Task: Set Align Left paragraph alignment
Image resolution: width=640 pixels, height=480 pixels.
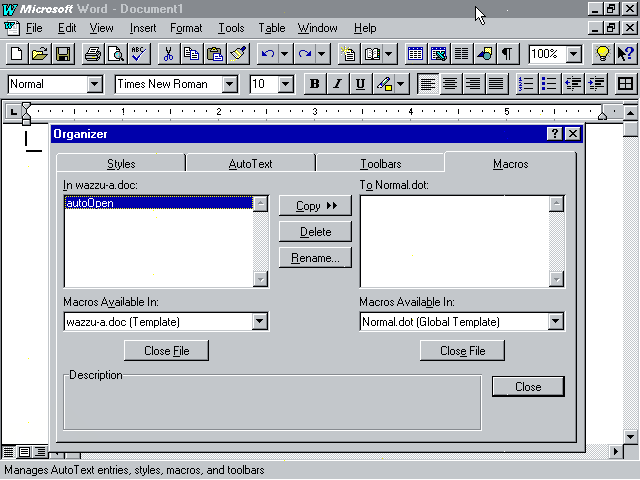Action: 428,84
